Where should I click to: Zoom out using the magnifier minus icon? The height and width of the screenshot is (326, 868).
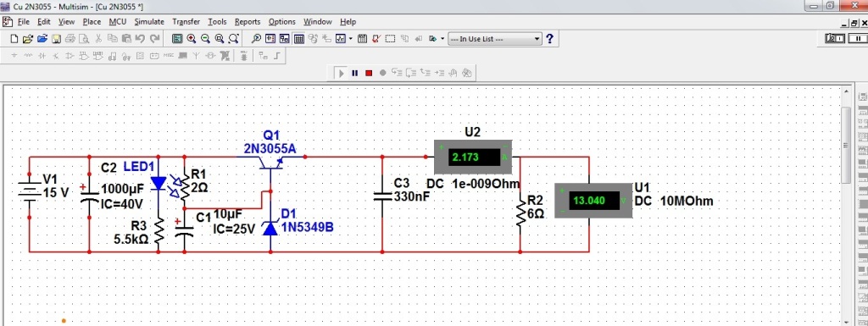[x=205, y=39]
